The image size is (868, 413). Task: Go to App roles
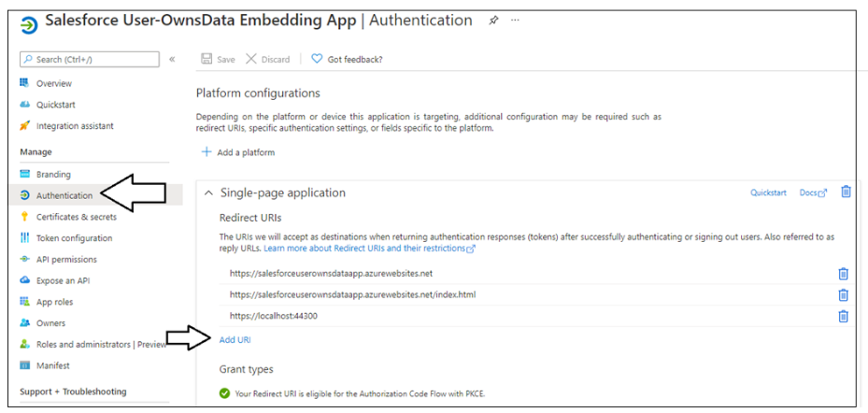[55, 302]
